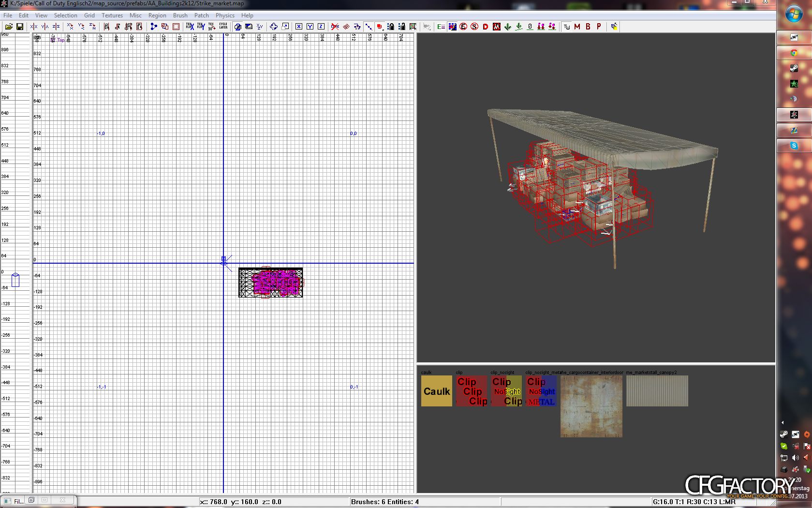Click the blue cylinder in the Z view
812x508 pixels.
click(15, 280)
